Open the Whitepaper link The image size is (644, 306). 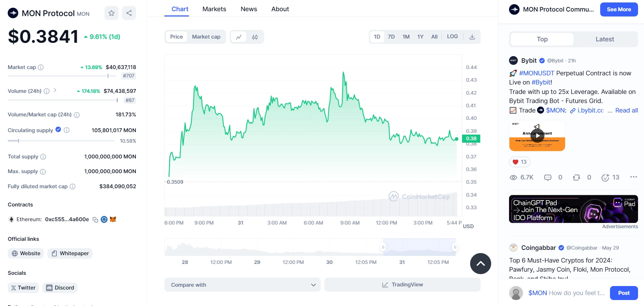[70, 253]
